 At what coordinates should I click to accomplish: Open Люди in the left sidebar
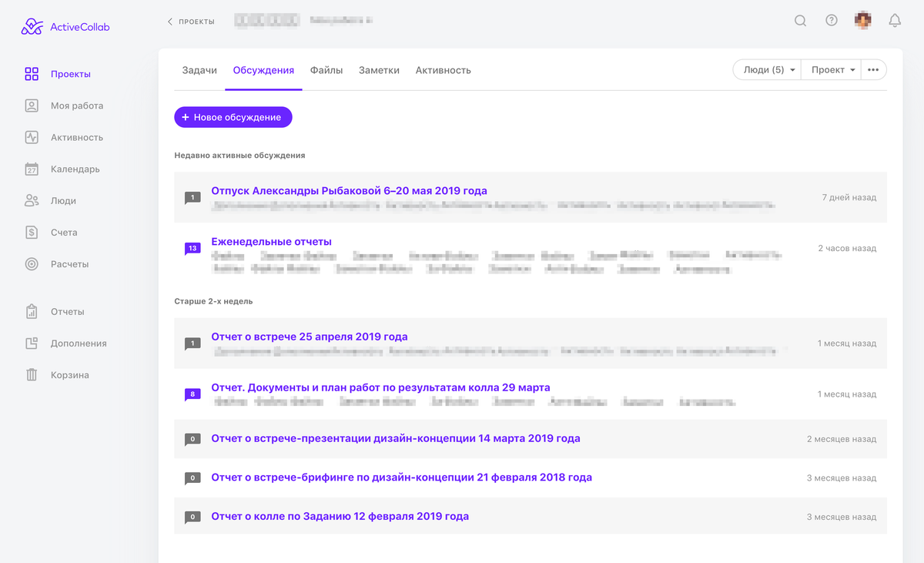(50, 200)
